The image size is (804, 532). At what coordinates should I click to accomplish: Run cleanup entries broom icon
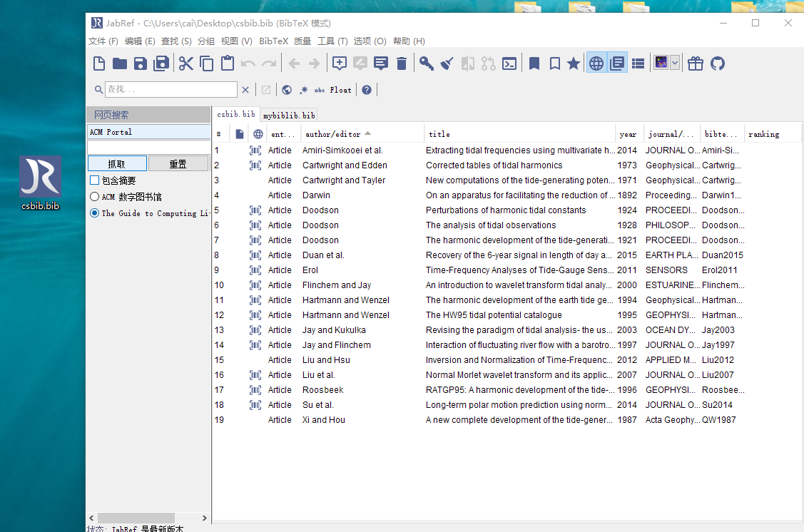(x=447, y=63)
